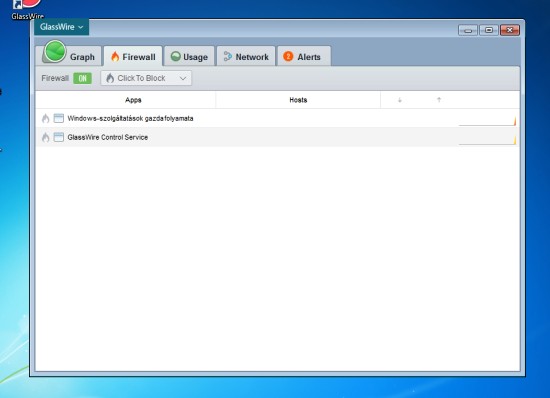Sort by download arrow column

(400, 100)
